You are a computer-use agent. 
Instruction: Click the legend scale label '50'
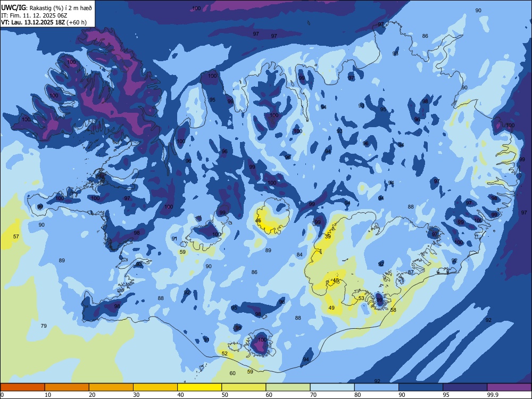(x=225, y=395)
